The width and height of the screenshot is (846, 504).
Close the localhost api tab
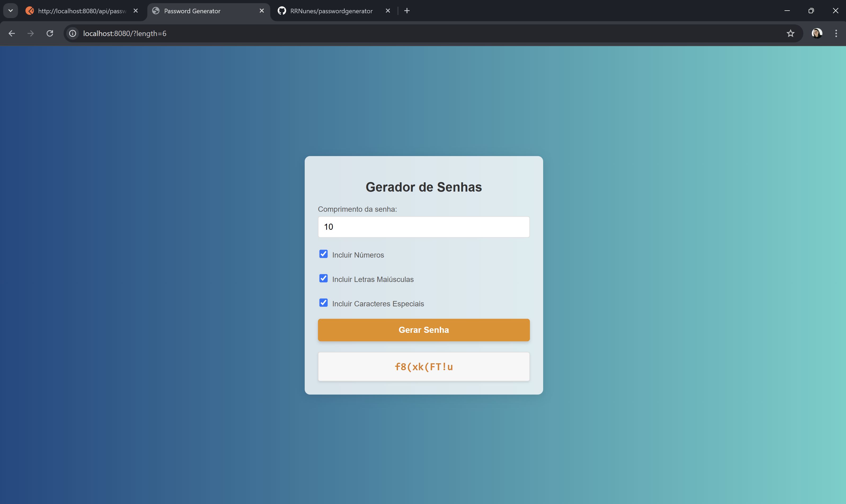coord(135,11)
